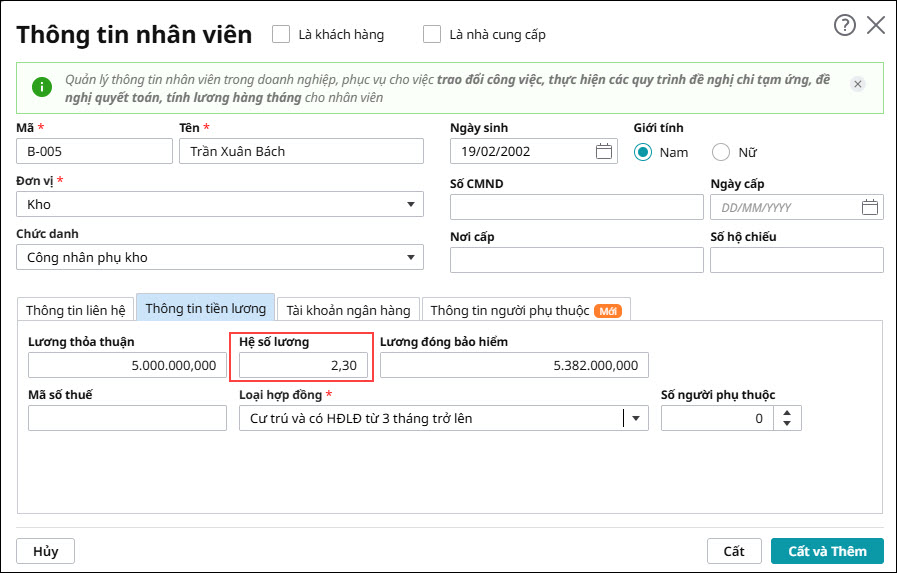
Task: Click the Loại hợp đồng text 'Cư trú và có HĐLĐ'
Action: [306, 419]
